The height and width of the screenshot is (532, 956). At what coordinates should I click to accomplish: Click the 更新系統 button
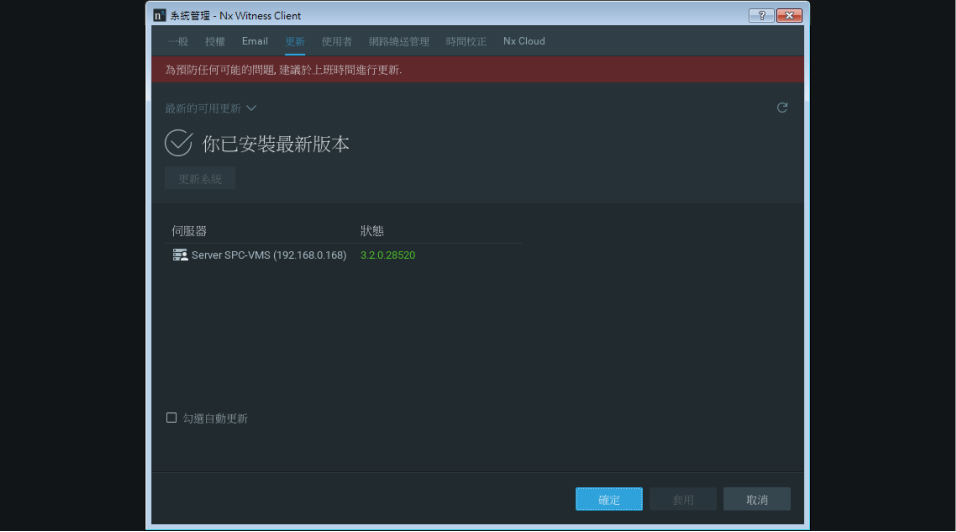point(200,179)
